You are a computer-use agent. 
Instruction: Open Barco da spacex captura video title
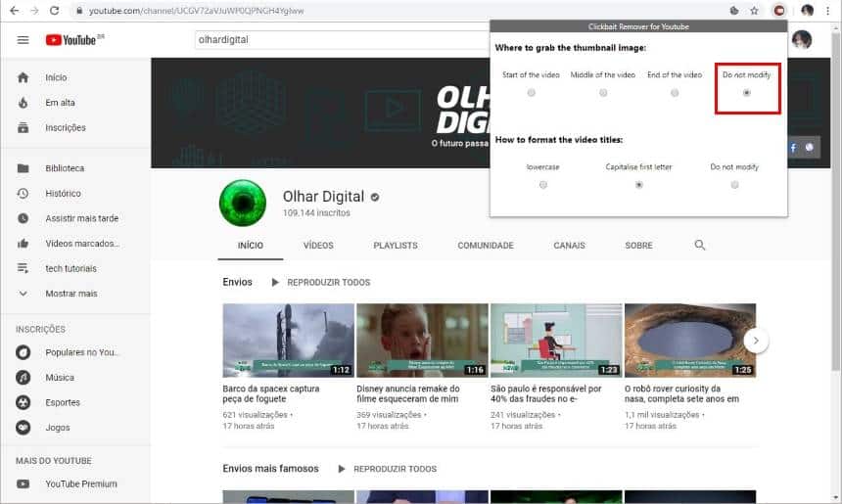click(x=270, y=393)
